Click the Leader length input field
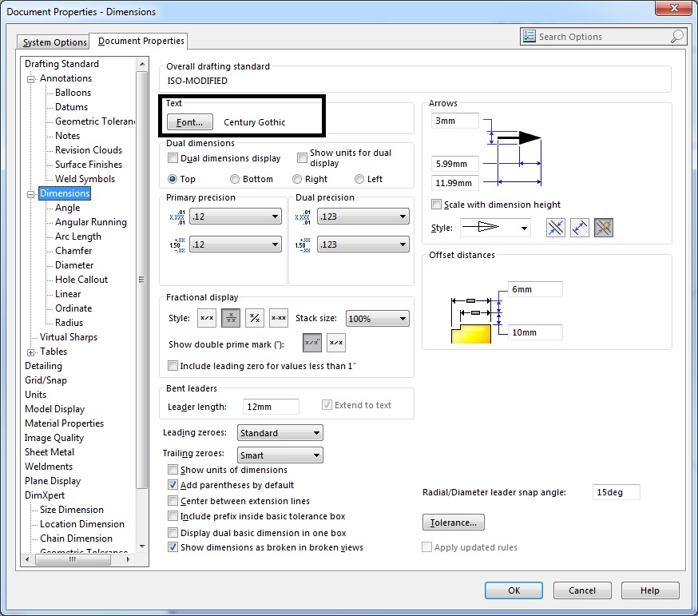 click(x=271, y=407)
